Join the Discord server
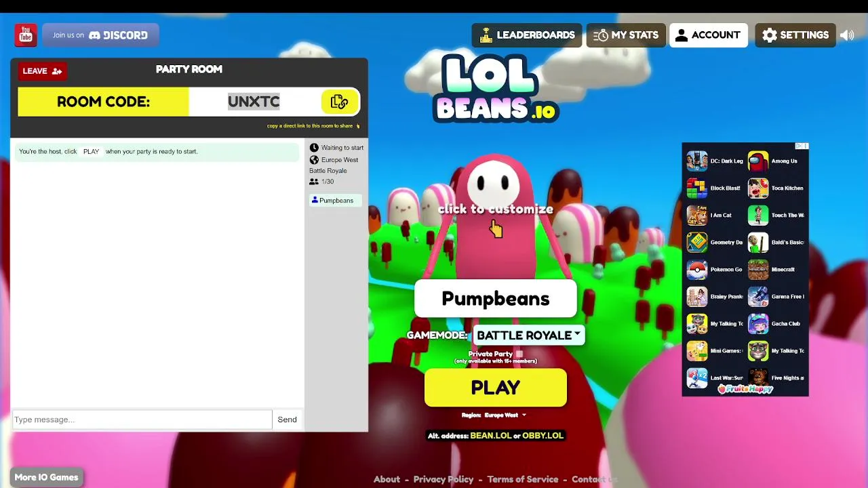 100,35
